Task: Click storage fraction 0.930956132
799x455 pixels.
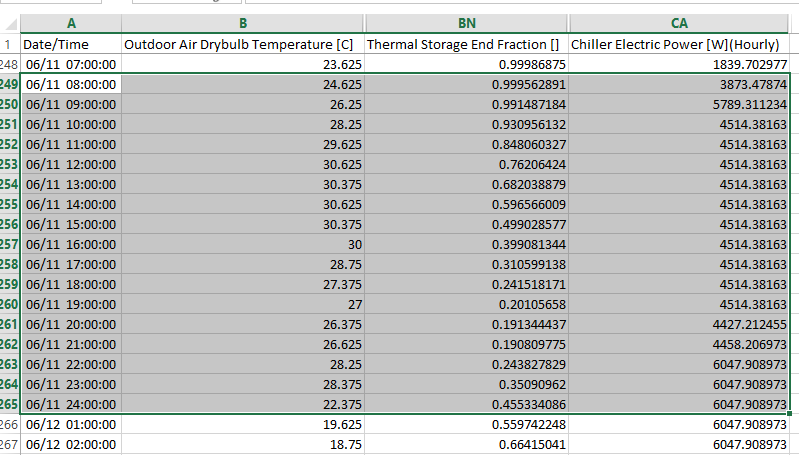Action: point(467,125)
